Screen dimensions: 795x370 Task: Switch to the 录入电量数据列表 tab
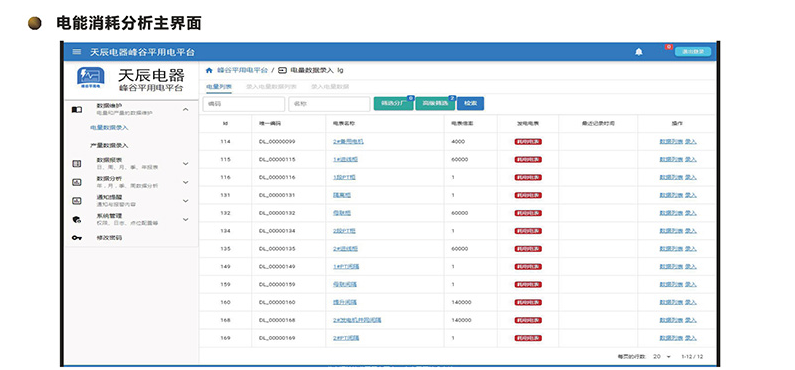(271, 87)
